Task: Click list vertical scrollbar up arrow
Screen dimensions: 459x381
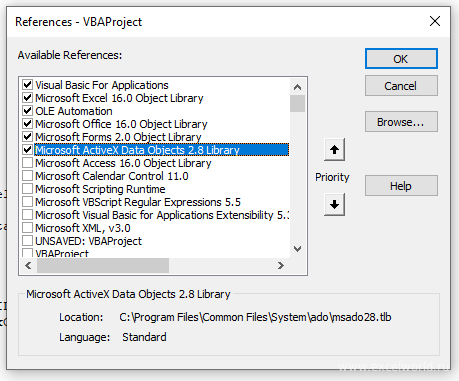Action: [x=297, y=87]
